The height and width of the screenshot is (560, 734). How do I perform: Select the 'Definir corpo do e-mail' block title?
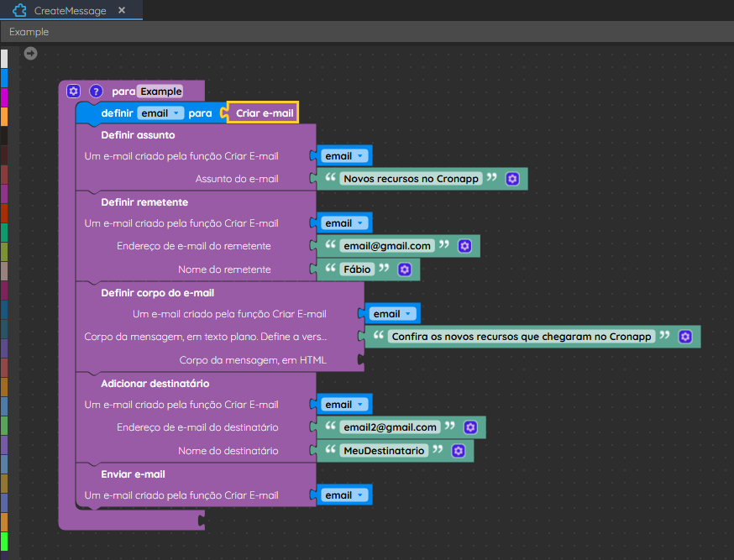(x=158, y=293)
